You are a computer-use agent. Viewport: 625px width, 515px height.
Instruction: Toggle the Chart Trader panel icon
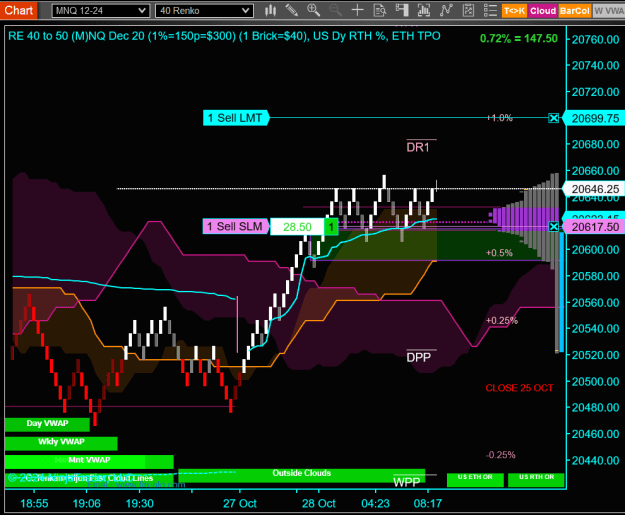coord(402,10)
